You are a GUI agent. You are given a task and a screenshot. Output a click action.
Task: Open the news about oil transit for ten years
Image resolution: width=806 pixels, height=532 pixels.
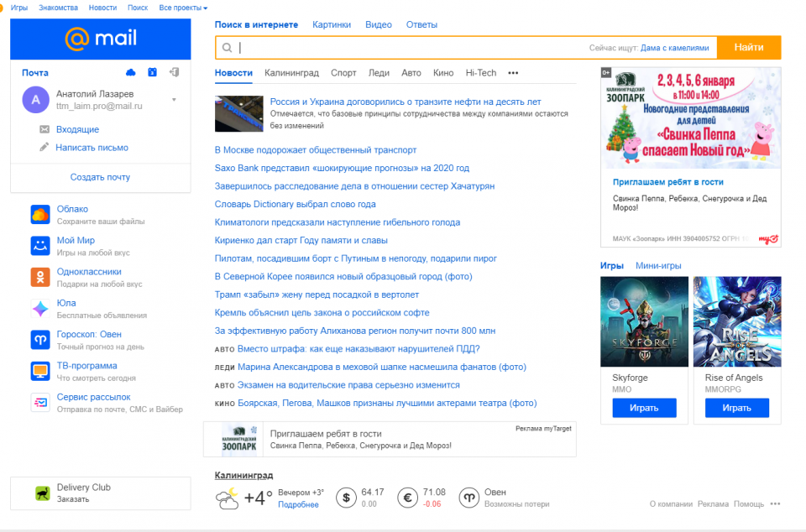(x=406, y=102)
